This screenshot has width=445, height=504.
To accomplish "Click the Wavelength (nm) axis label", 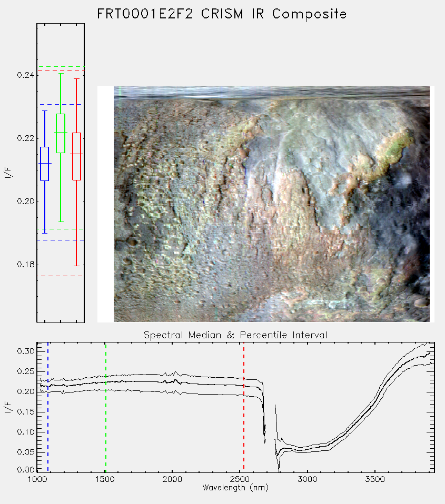I will 235,488.
